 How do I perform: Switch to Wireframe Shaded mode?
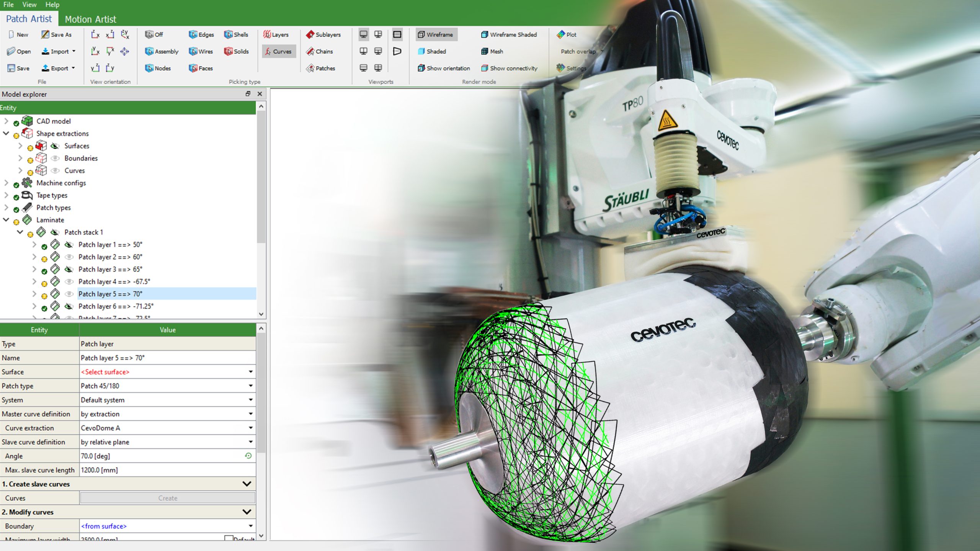pyautogui.click(x=509, y=34)
